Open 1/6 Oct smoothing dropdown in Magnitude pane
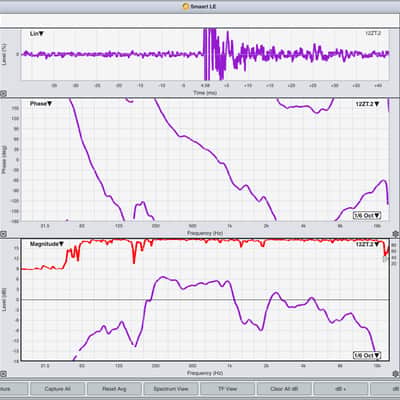Viewport: 400px width, 400px height. [x=367, y=356]
